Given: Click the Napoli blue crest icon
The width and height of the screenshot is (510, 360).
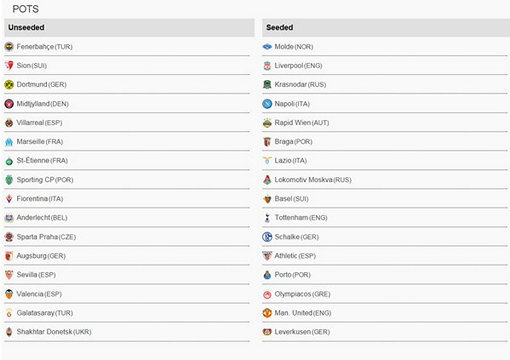Looking at the screenshot, I should point(267,104).
